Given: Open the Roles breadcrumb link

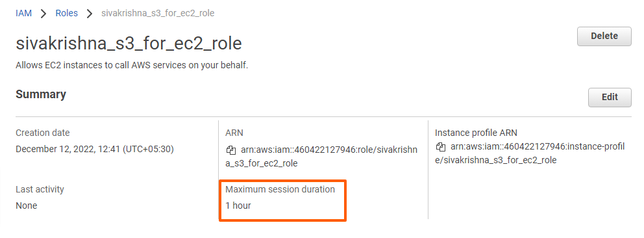Looking at the screenshot, I should click(66, 13).
